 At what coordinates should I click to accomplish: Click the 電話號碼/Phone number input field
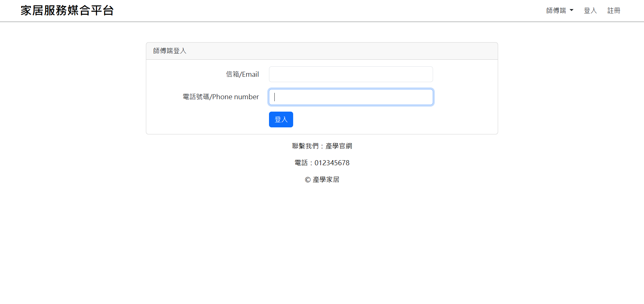point(351,97)
